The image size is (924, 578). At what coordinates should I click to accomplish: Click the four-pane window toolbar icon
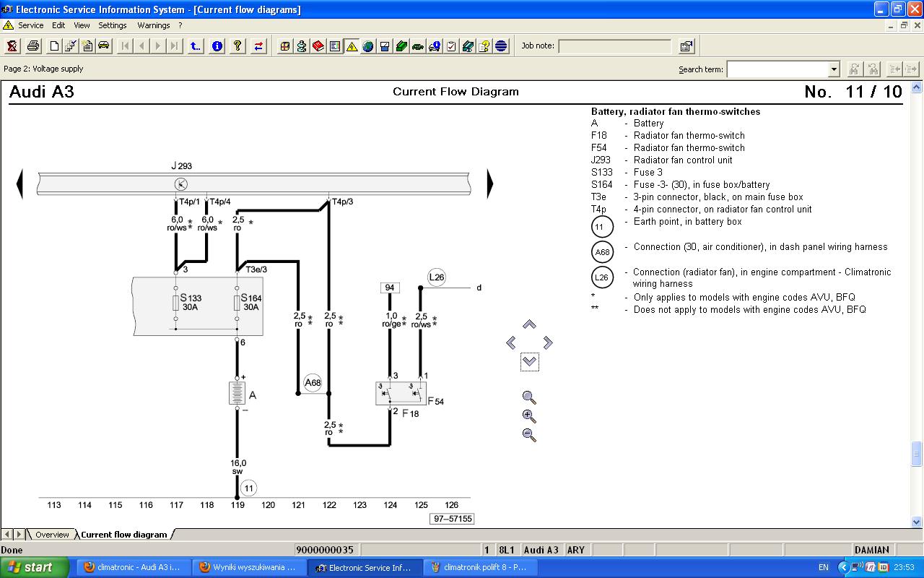click(285, 46)
